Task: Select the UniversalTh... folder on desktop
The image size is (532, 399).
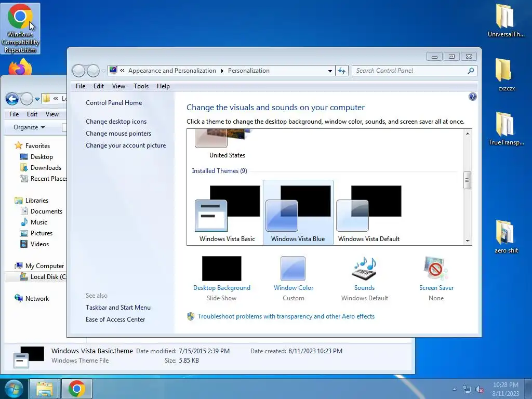Action: coord(506,20)
